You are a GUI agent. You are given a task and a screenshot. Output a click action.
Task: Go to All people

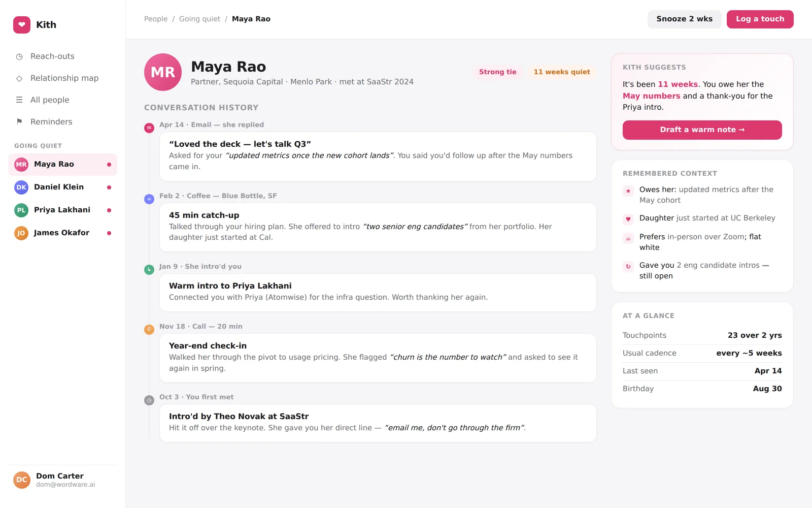tap(63, 100)
